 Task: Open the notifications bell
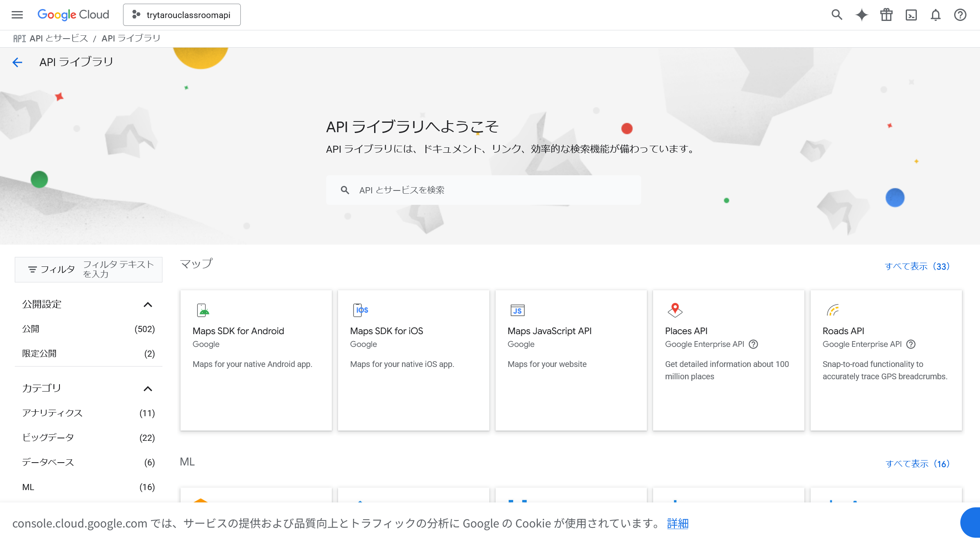(x=936, y=15)
